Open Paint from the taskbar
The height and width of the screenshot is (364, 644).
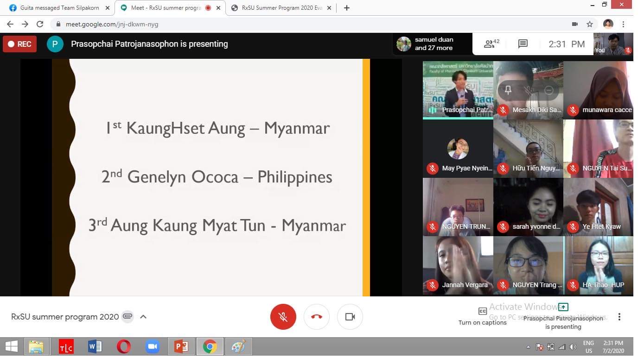238,346
